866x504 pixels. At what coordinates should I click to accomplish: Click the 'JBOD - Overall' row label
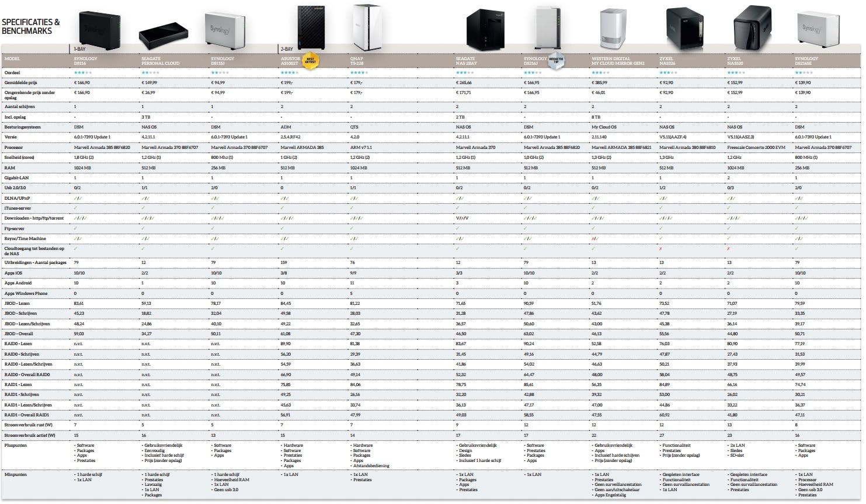point(19,333)
